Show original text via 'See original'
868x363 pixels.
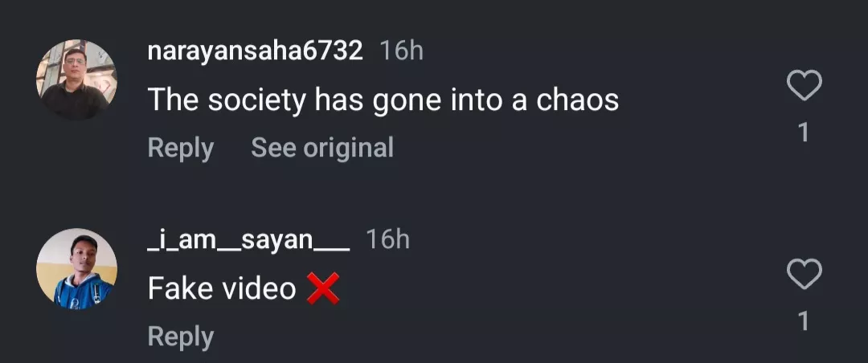pyautogui.click(x=322, y=148)
